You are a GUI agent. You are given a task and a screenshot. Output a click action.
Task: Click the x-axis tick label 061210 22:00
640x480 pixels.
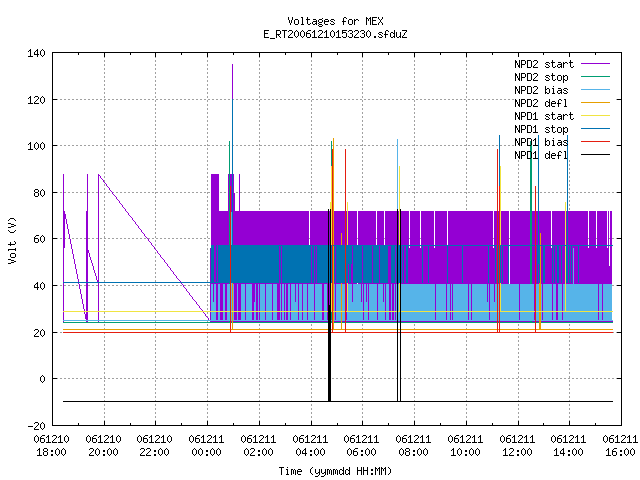click(154, 446)
